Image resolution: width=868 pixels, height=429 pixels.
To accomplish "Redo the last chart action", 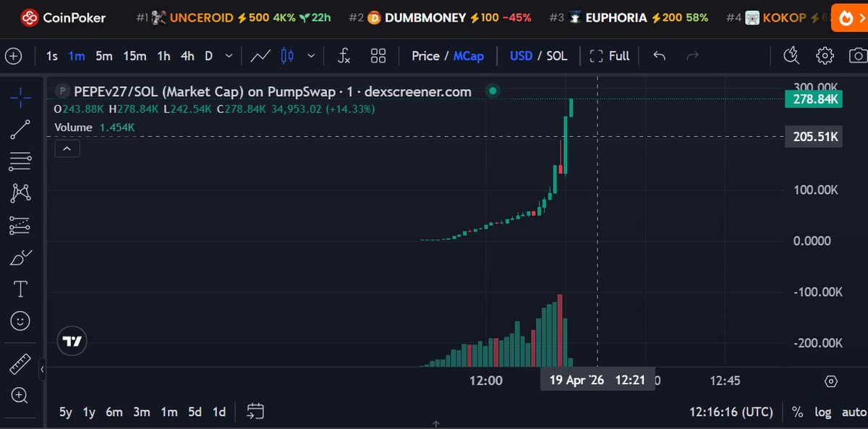I will coord(692,56).
